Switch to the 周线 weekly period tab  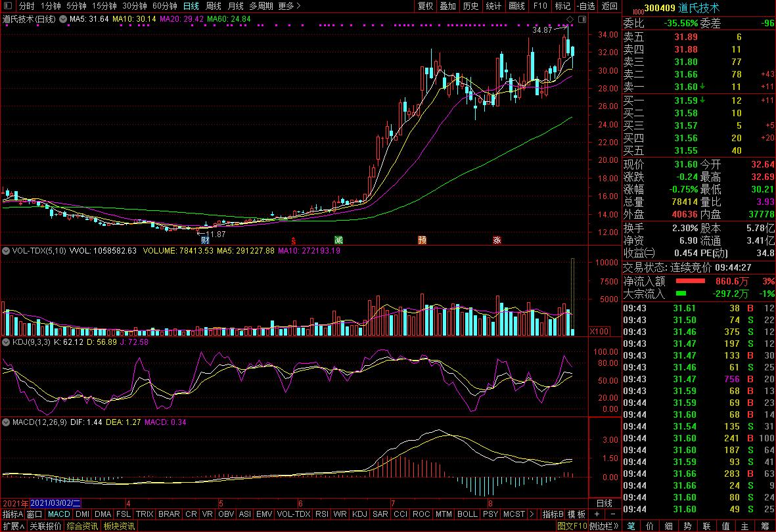[214, 6]
